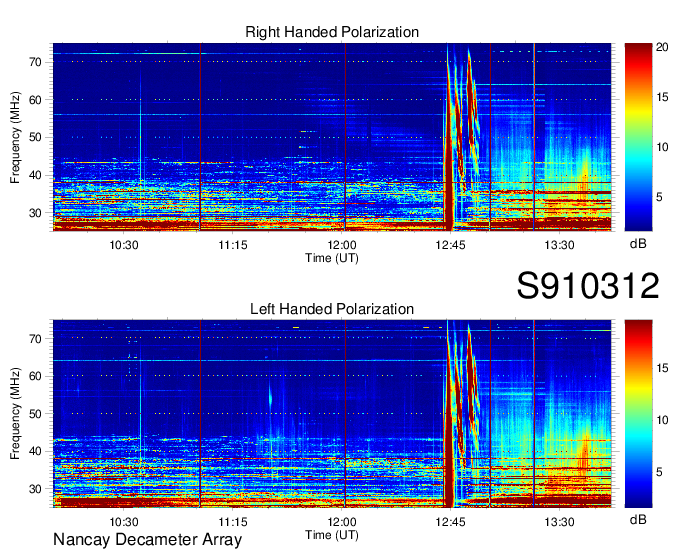Viewport: 680px width, 552px height.
Task: Click the 12:00 tick label on lower plot
Action: (342, 522)
